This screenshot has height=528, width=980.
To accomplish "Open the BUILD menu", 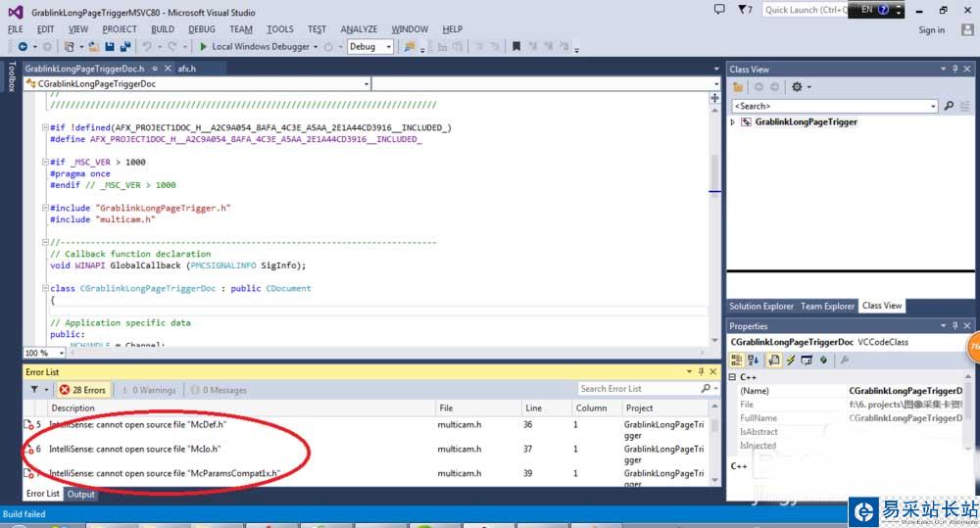I will (163, 29).
